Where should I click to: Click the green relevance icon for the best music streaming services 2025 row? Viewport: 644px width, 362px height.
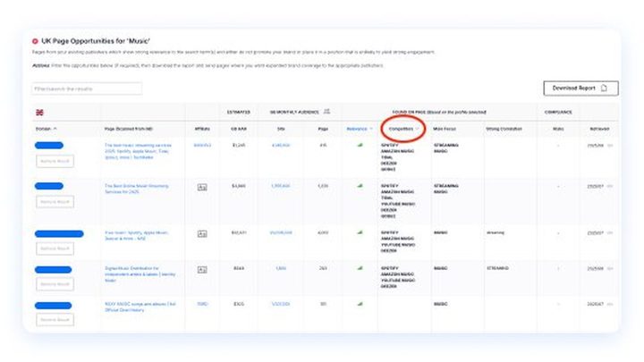360,145
